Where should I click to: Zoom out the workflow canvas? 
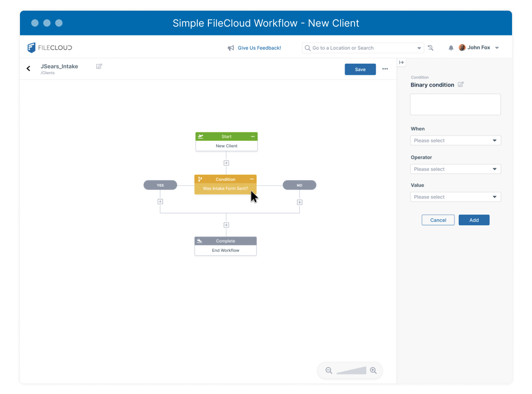pyautogui.click(x=329, y=370)
